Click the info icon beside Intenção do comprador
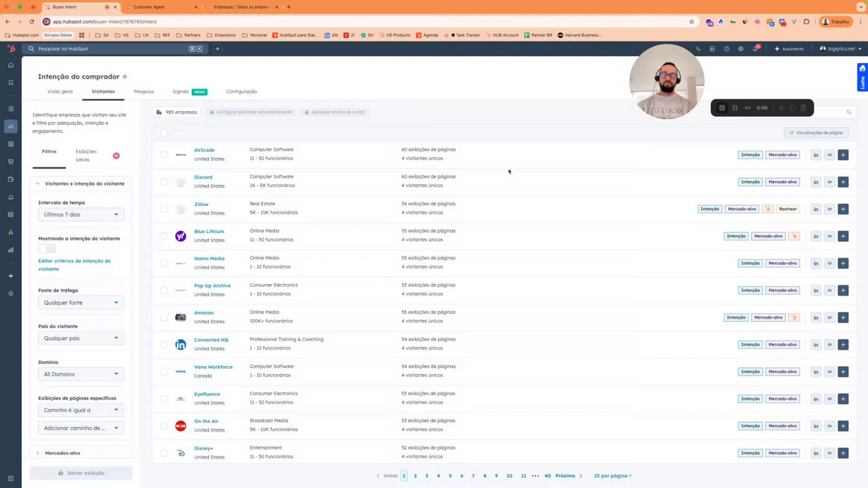 point(125,77)
